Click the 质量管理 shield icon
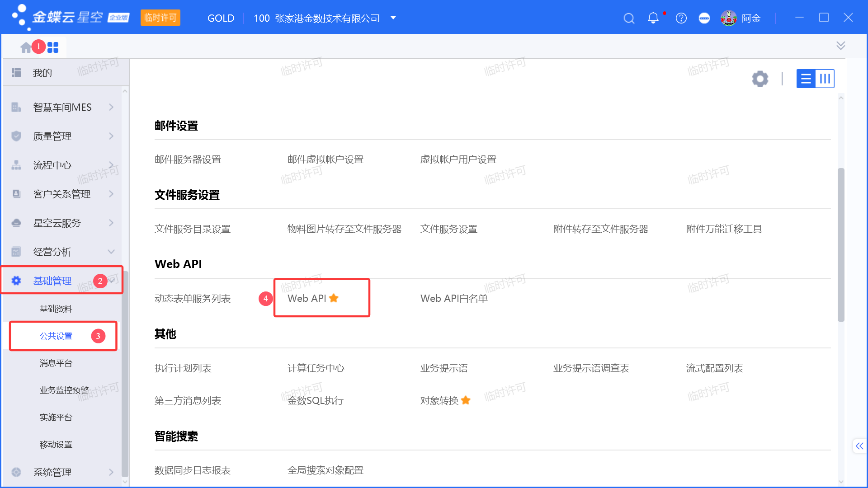Image resolution: width=868 pixels, height=488 pixels. pos(16,136)
